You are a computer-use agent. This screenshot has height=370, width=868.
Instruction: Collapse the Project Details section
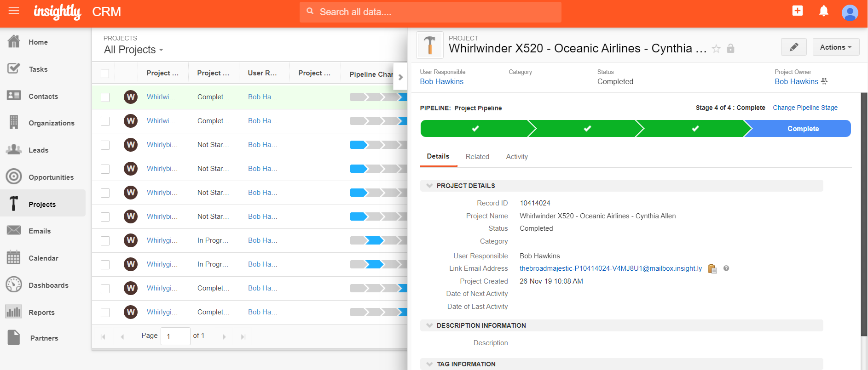coord(429,186)
